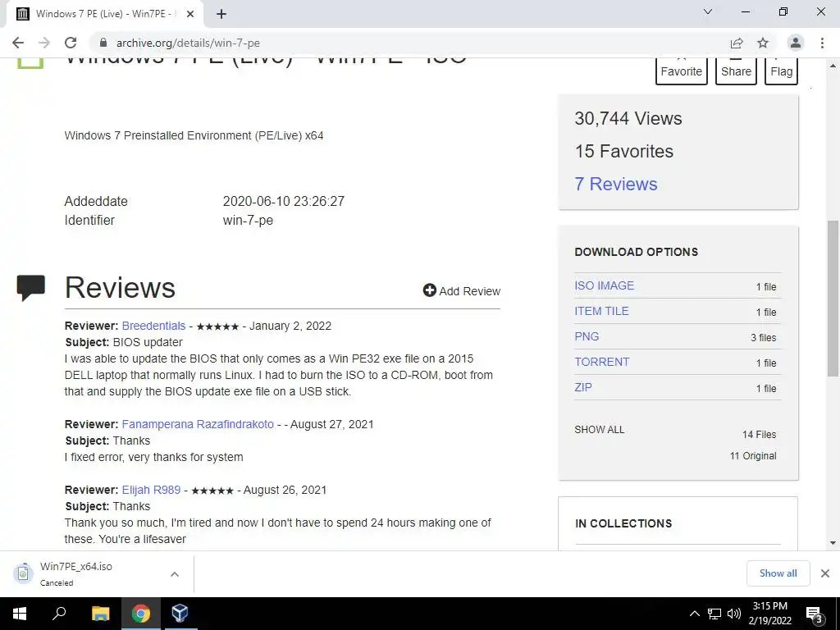Download the TORRENT file
This screenshot has height=630, width=840.
point(602,362)
